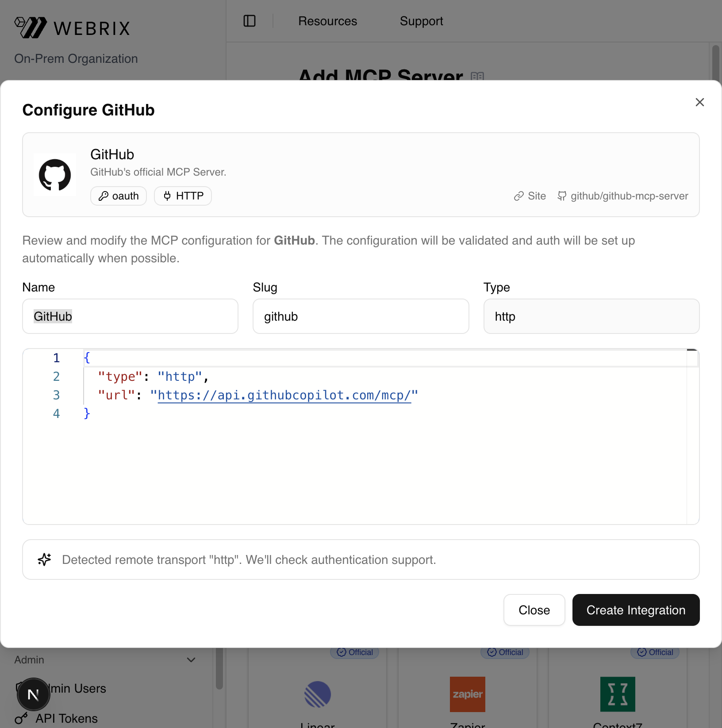Click the Next.js N badge

[33, 694]
